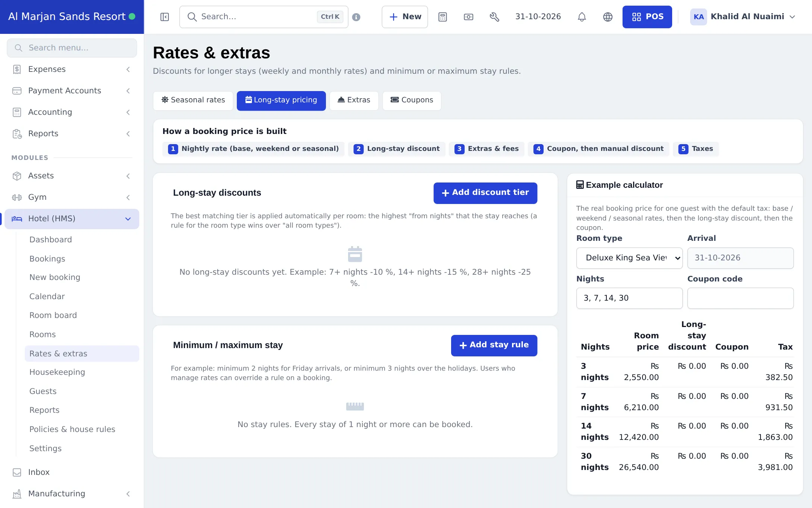Open the Inbox menu item
This screenshot has width=812, height=508.
(x=72, y=472)
